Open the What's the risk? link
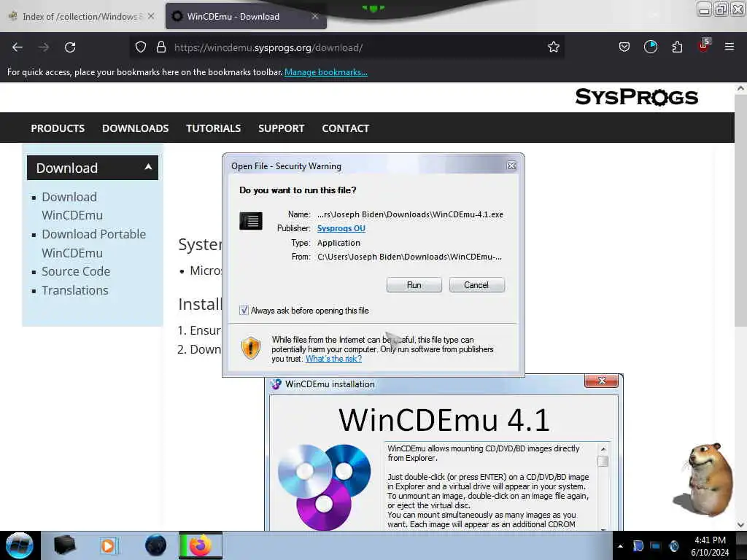The image size is (747, 560). 333,359
